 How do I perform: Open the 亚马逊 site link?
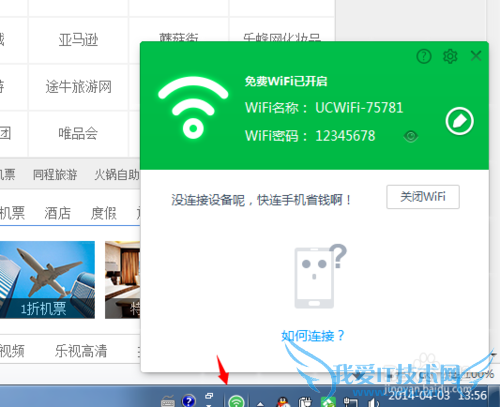(x=78, y=40)
